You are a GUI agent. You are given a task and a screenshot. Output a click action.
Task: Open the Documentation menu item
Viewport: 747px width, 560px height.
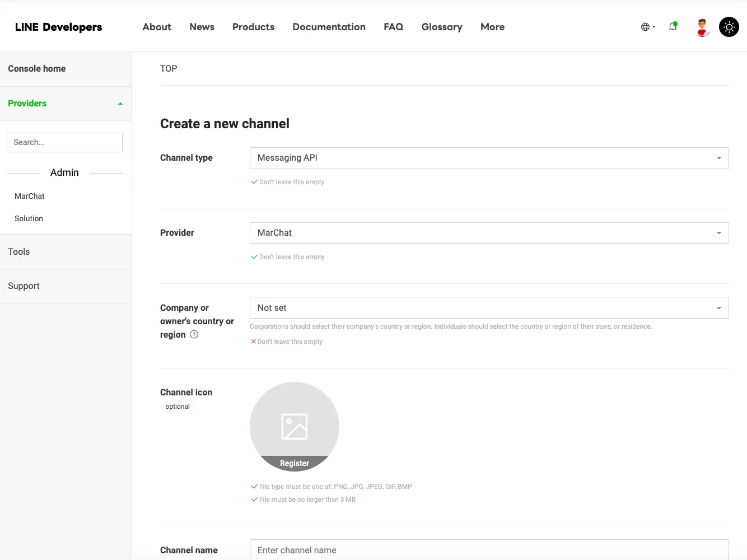[329, 27]
